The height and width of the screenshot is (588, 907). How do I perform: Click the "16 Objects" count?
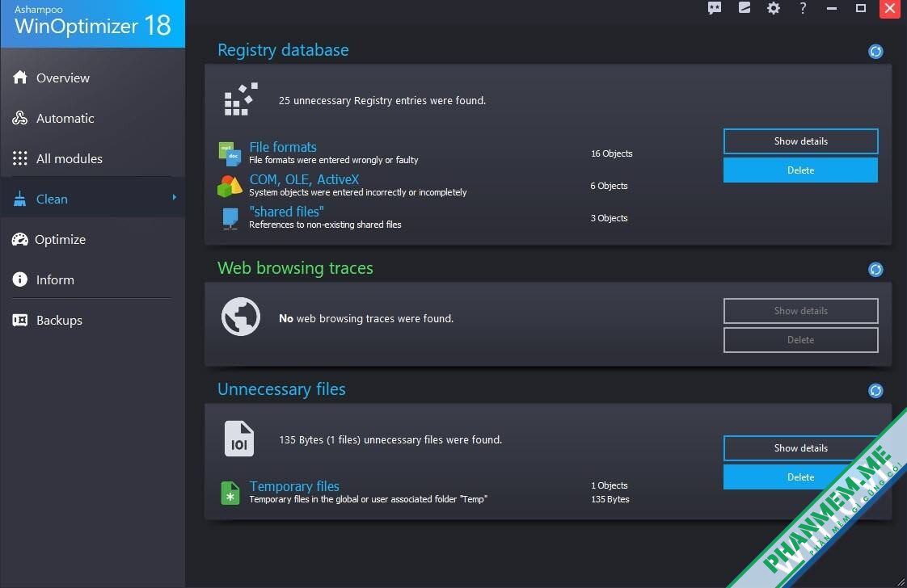click(x=611, y=153)
